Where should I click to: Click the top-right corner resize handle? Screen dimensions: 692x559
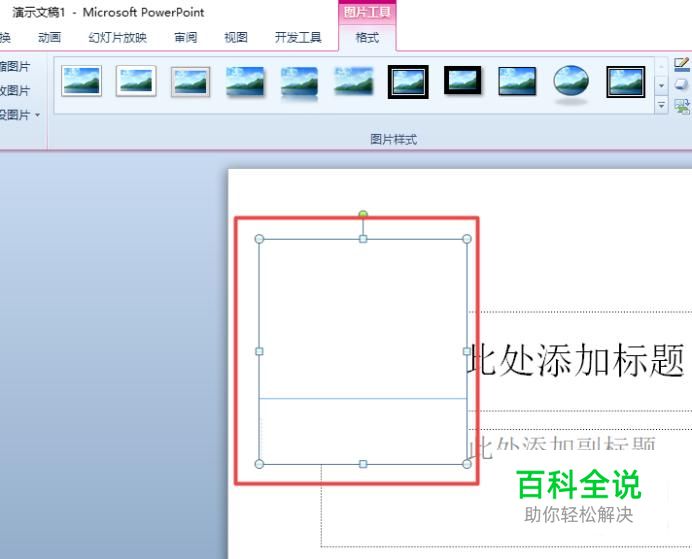click(467, 239)
